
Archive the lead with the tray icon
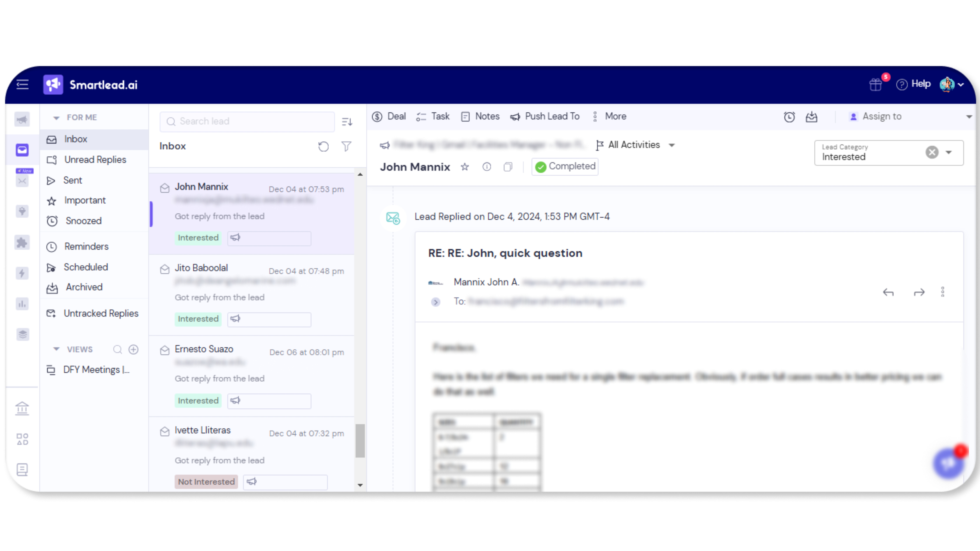pyautogui.click(x=811, y=117)
